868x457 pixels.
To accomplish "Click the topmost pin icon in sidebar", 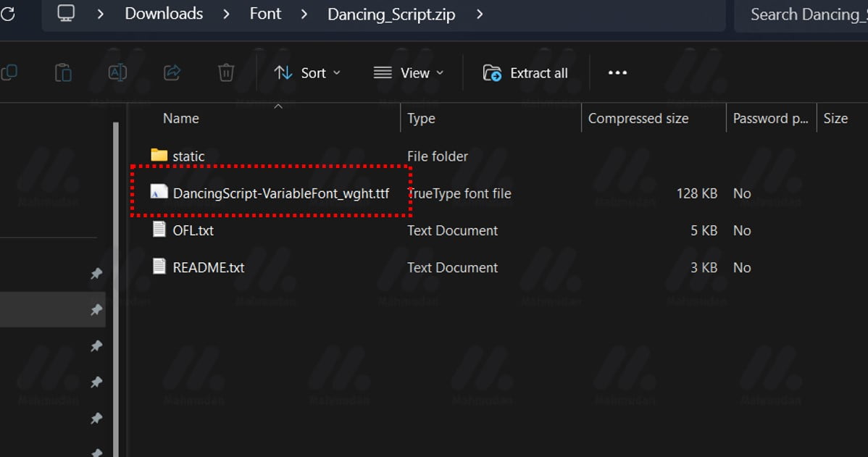I will pyautogui.click(x=96, y=274).
